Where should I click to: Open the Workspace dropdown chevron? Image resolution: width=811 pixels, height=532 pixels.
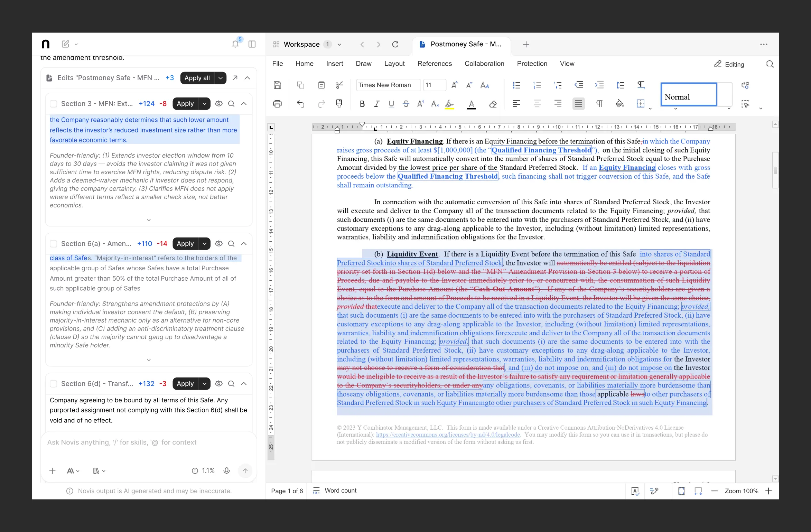click(339, 45)
